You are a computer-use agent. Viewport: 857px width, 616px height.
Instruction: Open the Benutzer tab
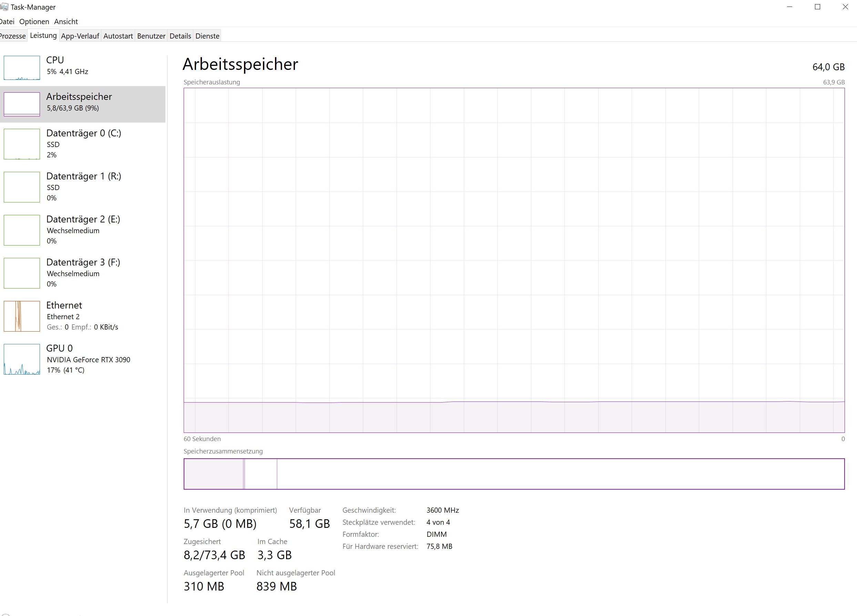click(x=151, y=36)
